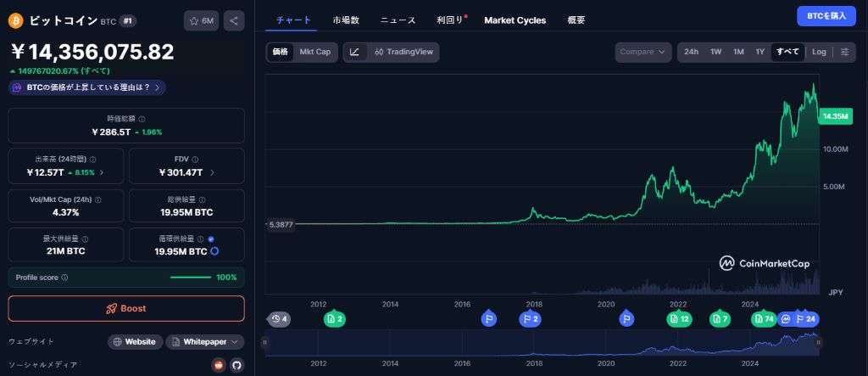Open chart settings sliders icon

point(844,52)
